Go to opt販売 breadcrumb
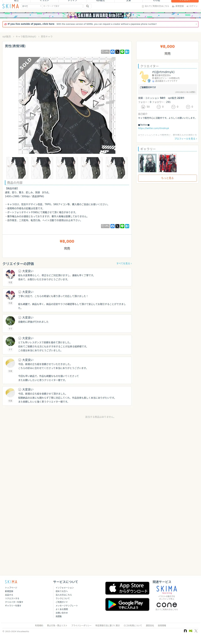Screen dimensions: 201x644 (7, 36)
